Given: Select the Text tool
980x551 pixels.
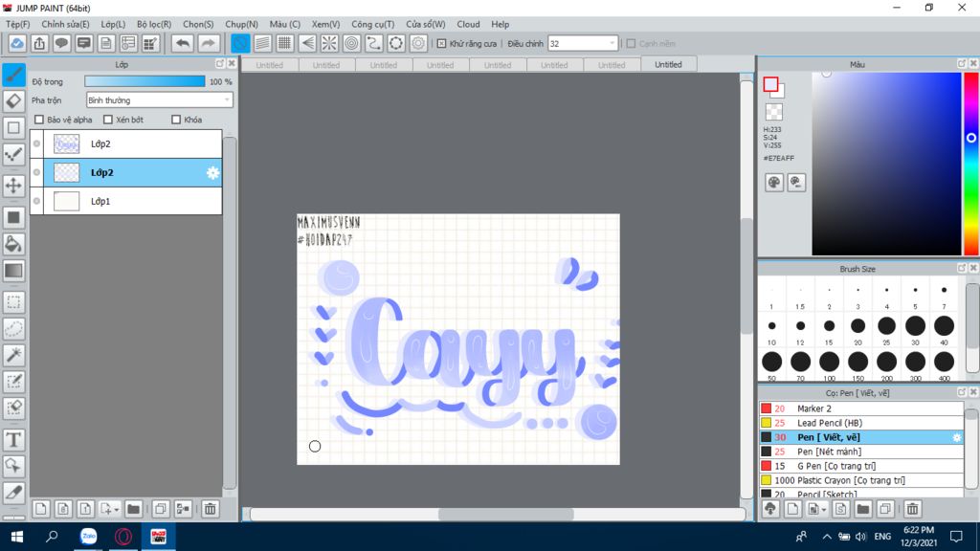Looking at the screenshot, I should coord(13,440).
